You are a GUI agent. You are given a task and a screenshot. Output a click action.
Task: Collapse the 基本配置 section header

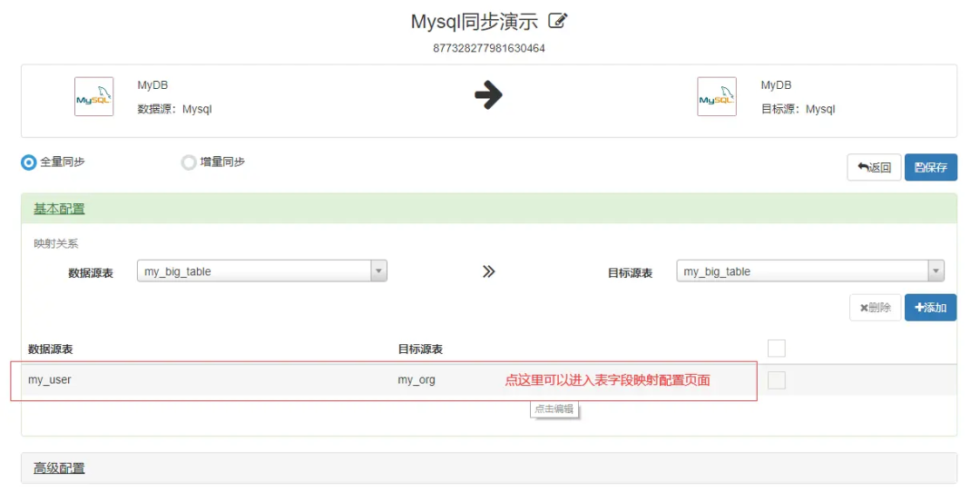[x=59, y=209]
